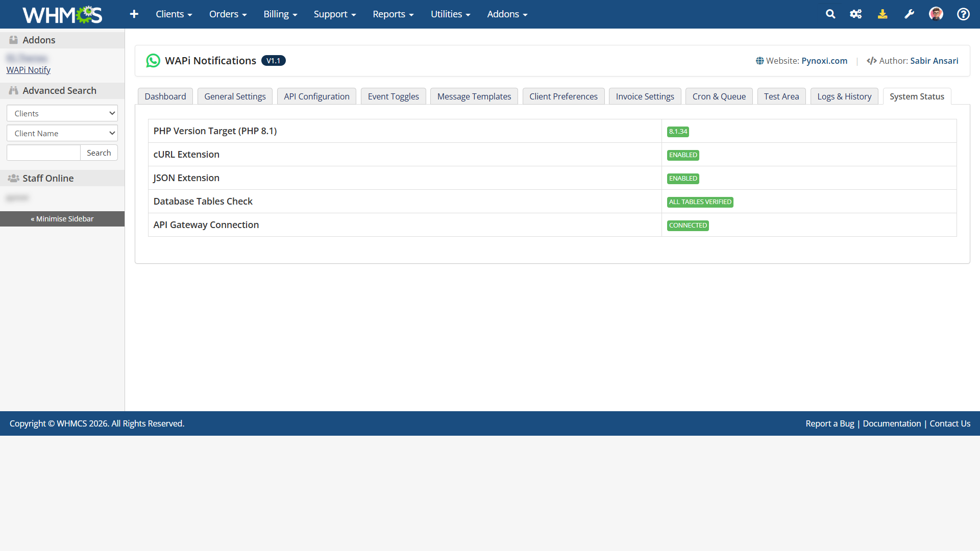The width and height of the screenshot is (980, 551).
Task: Expand the Orders menu
Action: click(228, 14)
